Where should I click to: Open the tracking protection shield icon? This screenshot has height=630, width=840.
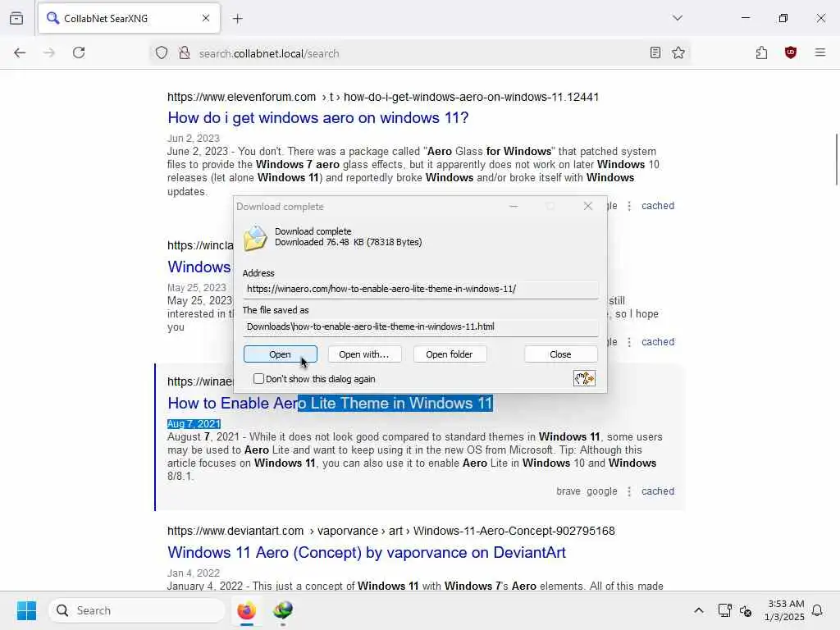162,52
